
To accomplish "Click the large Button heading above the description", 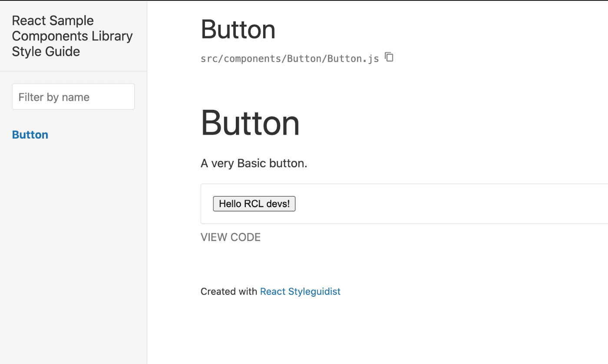I will click(x=250, y=123).
